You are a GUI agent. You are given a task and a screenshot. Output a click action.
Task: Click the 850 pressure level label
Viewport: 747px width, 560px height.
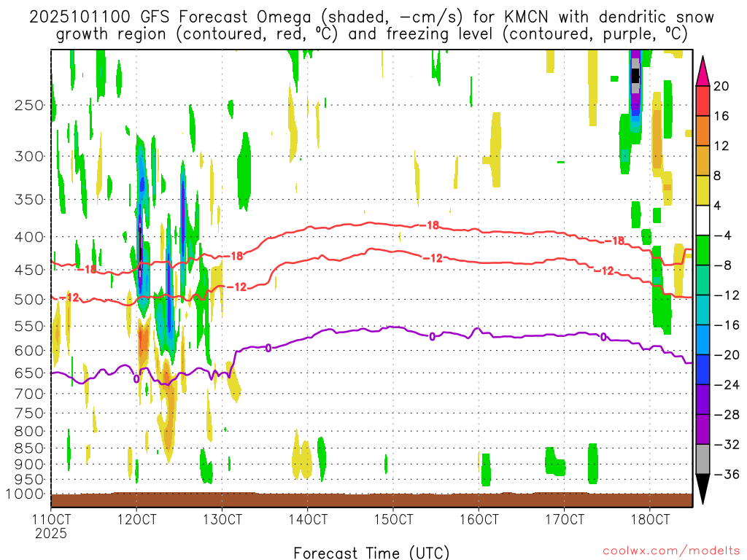(29, 448)
